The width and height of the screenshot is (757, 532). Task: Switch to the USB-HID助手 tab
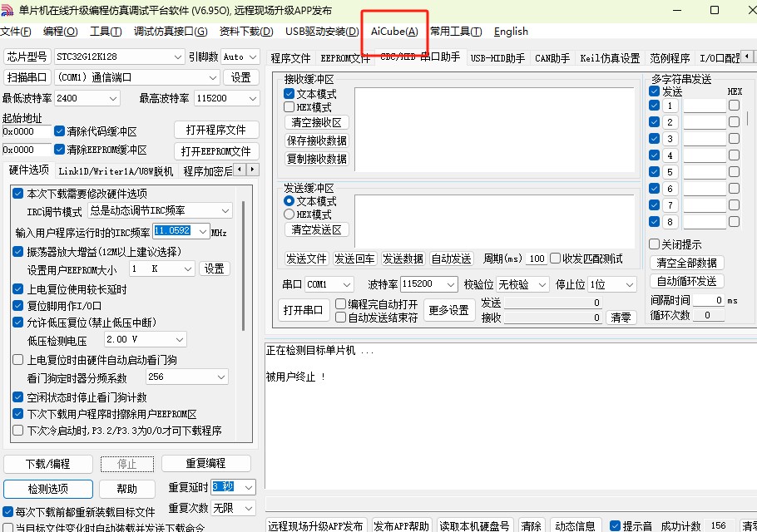[497, 58]
